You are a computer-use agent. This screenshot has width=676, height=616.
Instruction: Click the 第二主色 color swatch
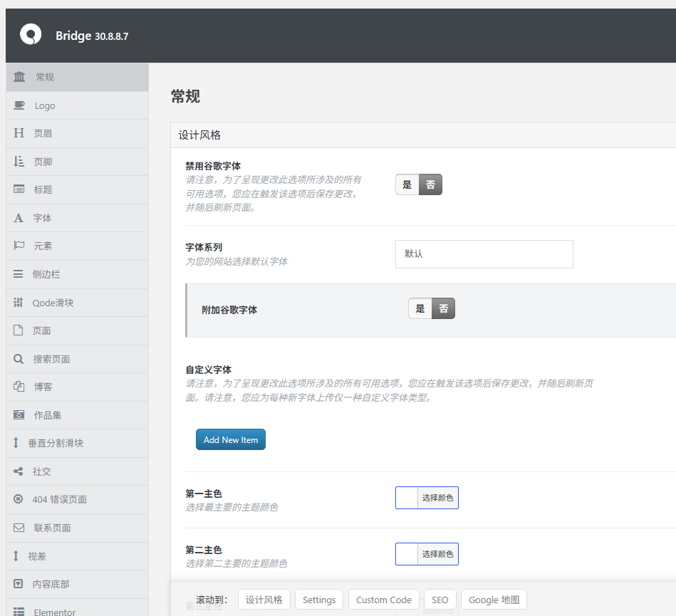407,554
